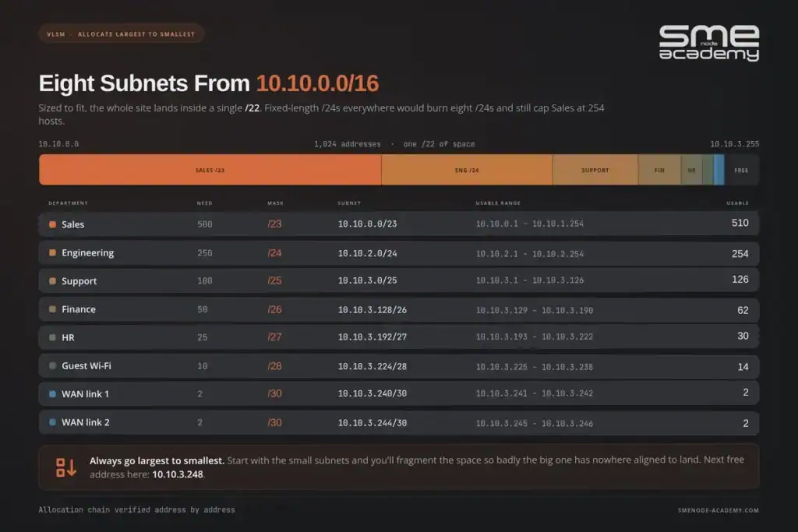Click the Mask column header
This screenshot has width=798, height=532.
275,203
